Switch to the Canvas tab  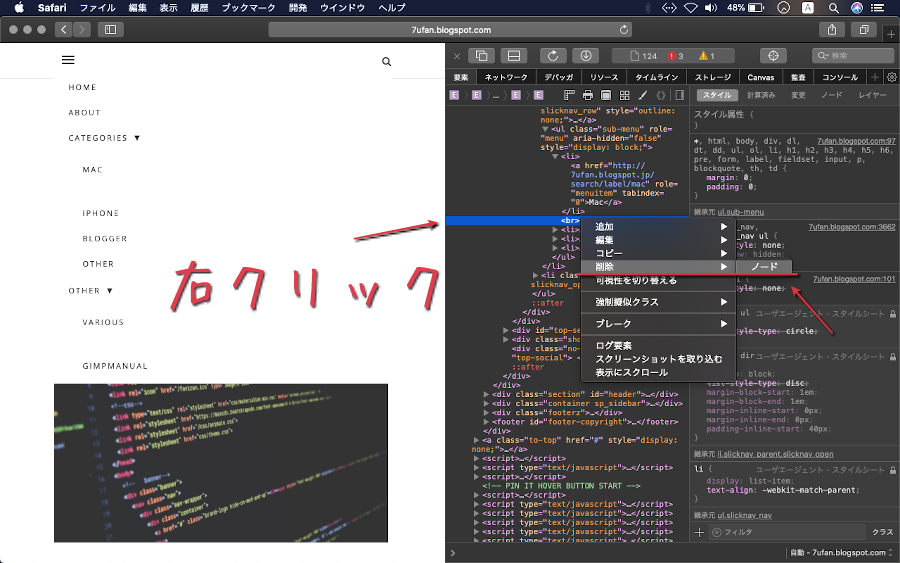pyautogui.click(x=761, y=77)
